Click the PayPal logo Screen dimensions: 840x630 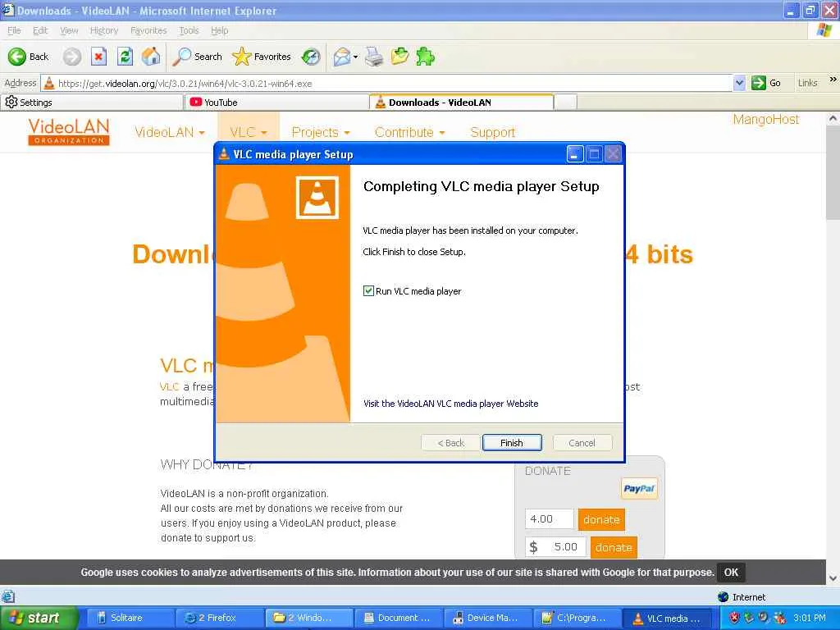(x=639, y=489)
